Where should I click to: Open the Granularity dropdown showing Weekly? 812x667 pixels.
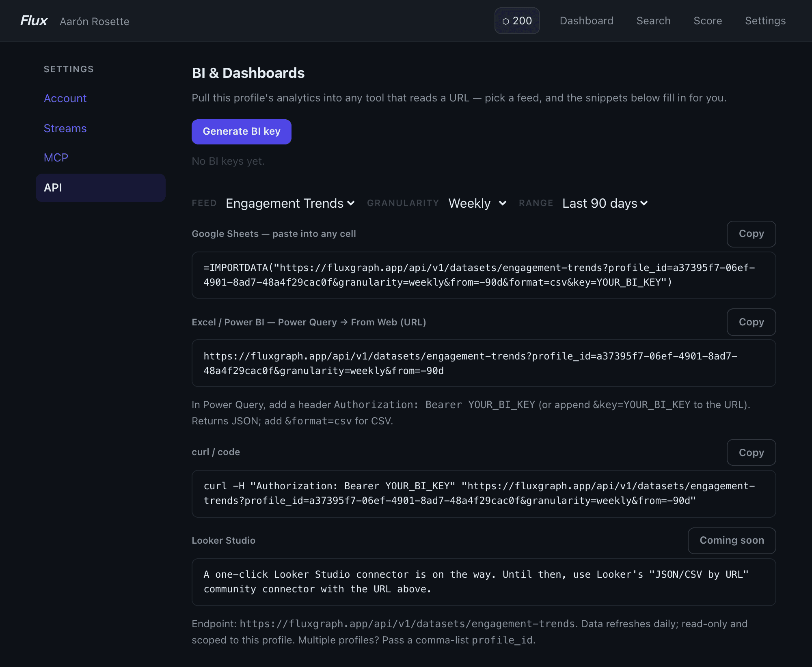[x=477, y=203]
